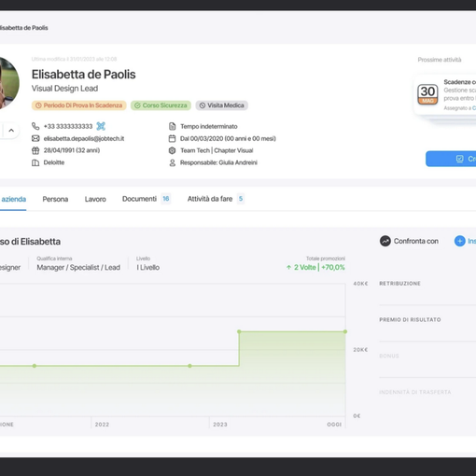Click the RETRIBUZIONE legend entry
Image resolution: width=476 pixels, height=476 pixels.
(399, 284)
